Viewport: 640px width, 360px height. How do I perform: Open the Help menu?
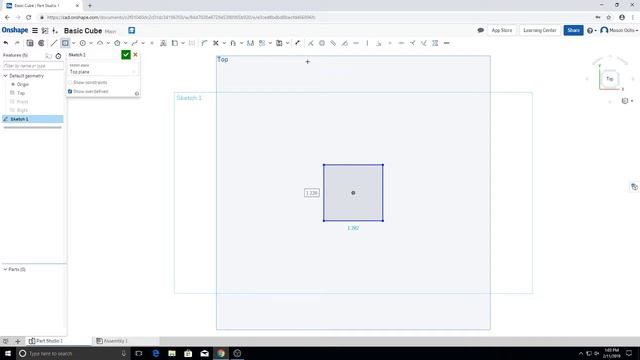click(x=591, y=31)
